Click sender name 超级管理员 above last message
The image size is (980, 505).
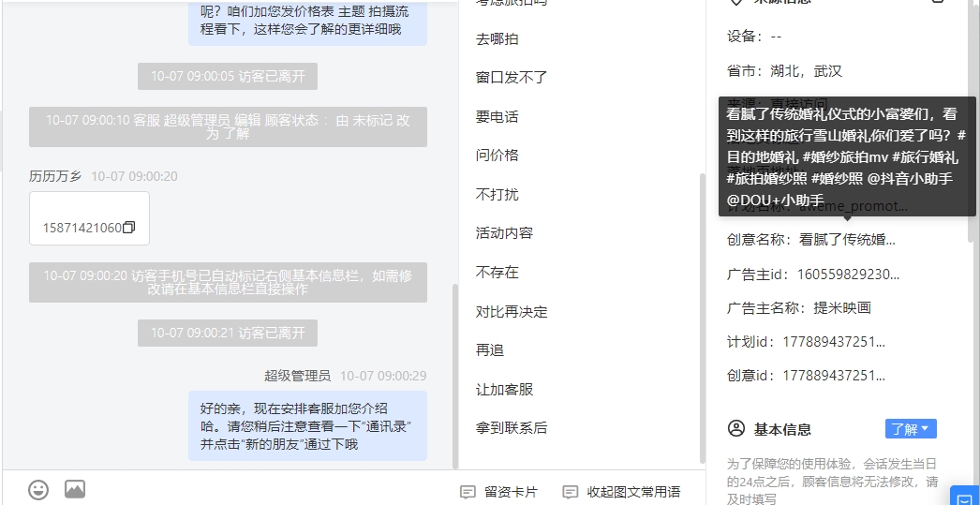click(298, 376)
